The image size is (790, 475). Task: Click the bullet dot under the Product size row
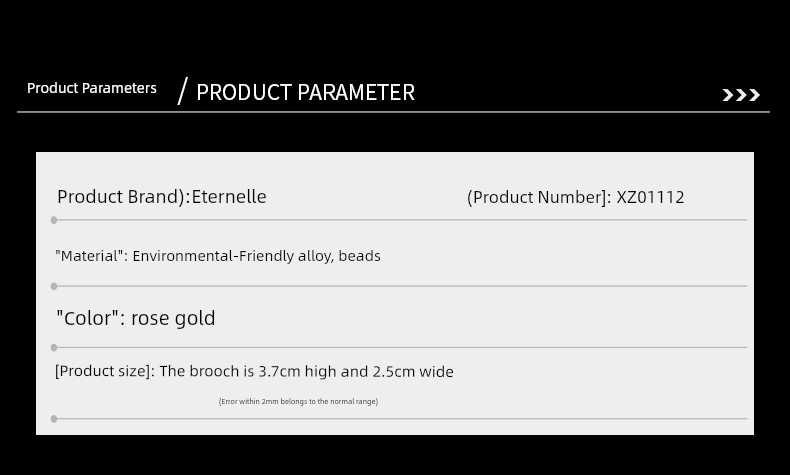pos(54,419)
